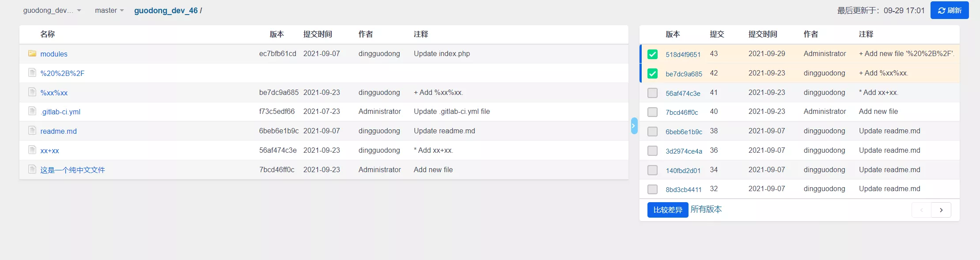
Task: Click the 刷新 refresh button
Action: coord(950,10)
